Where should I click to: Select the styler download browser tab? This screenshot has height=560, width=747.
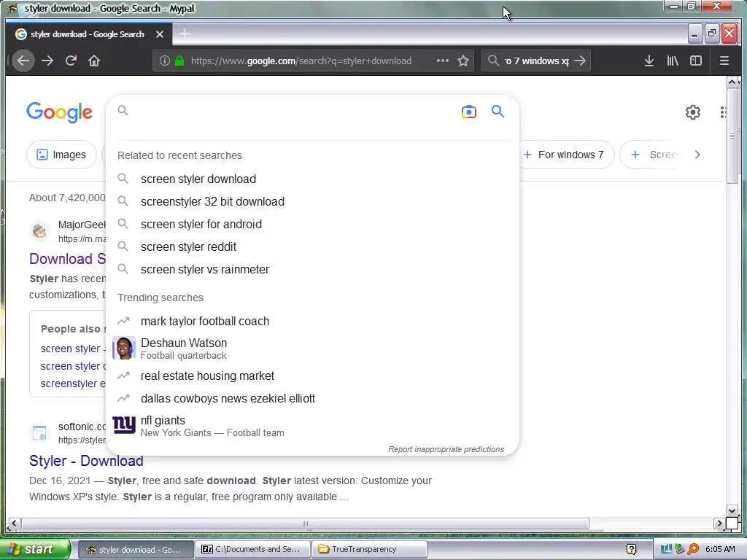(x=88, y=34)
